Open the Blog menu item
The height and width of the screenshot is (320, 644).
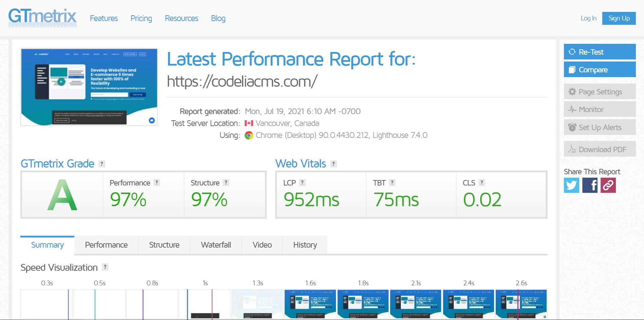point(218,18)
